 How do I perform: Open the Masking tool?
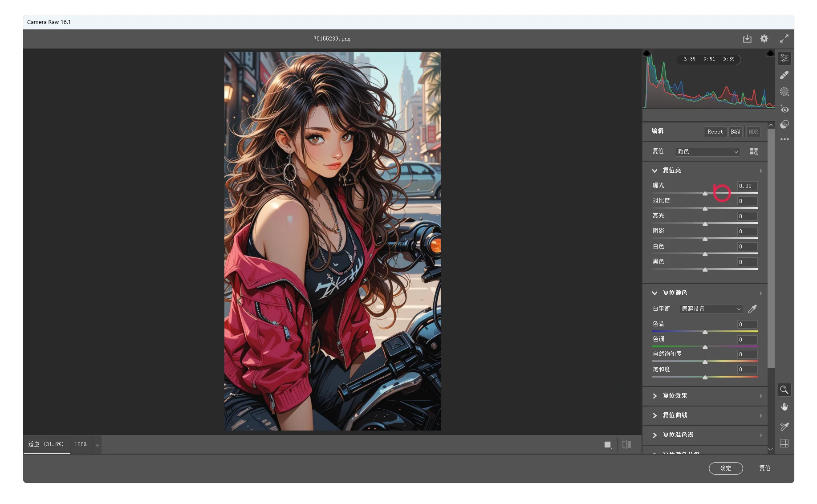coord(784,92)
